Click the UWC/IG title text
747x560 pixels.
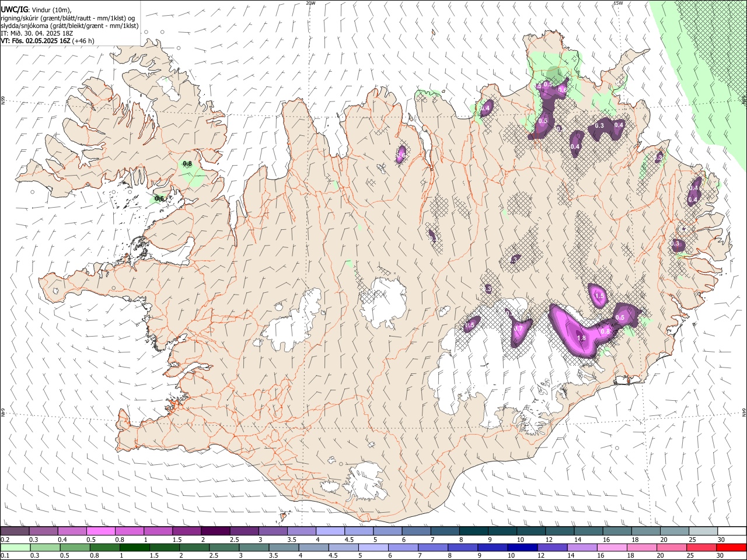point(14,9)
